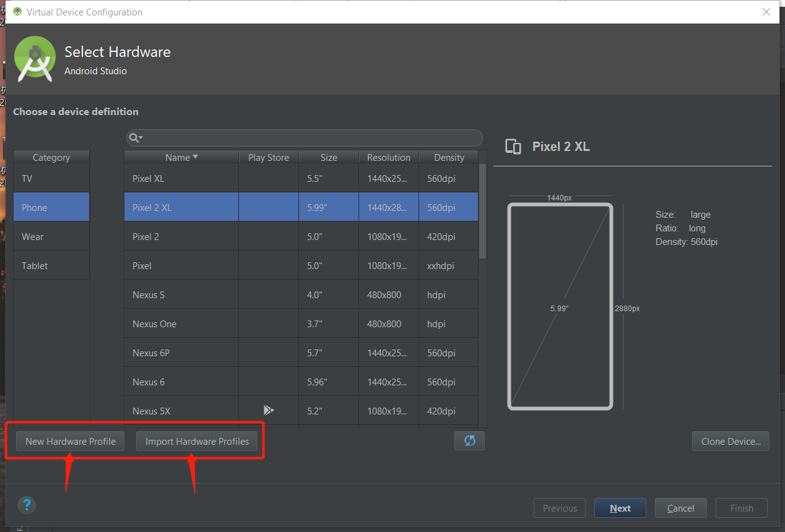Image resolution: width=785 pixels, height=532 pixels.
Task: Select the Wear category
Action: click(51, 237)
